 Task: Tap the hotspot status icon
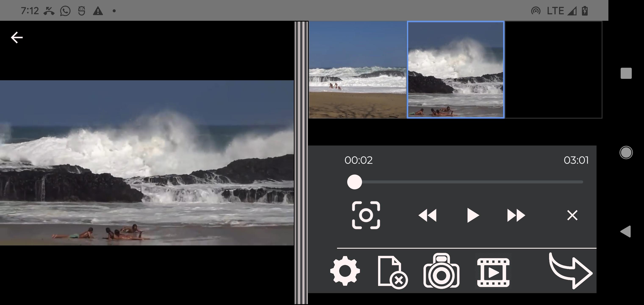536,11
